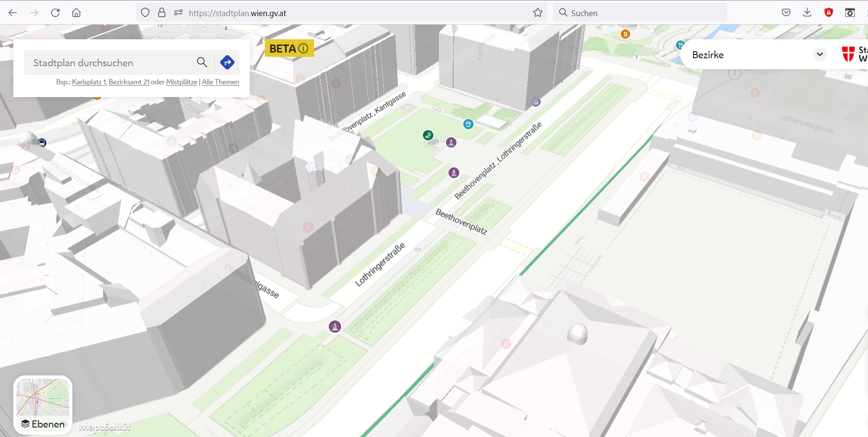Click the dark blue bus stop marker
The image size is (868, 437).
42,143
